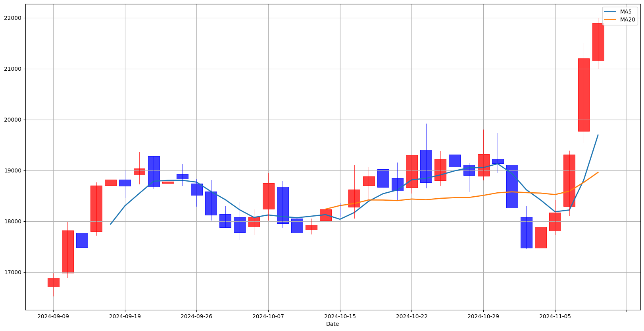Click the MA20 legend label
Screen dimensions: 644x331
(x=627, y=19)
